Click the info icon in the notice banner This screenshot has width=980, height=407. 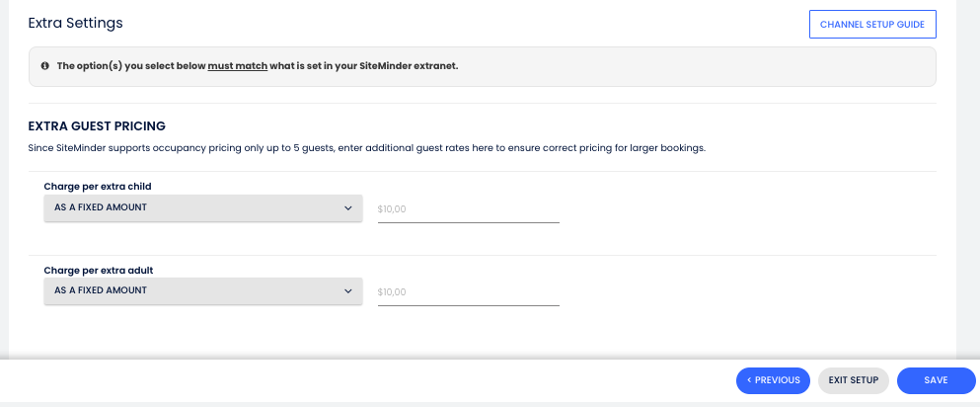[44, 66]
